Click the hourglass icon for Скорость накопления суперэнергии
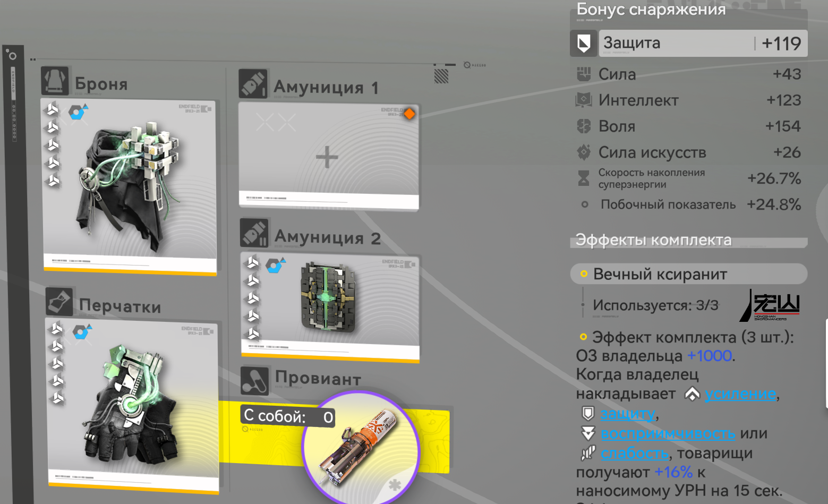 [x=584, y=178]
